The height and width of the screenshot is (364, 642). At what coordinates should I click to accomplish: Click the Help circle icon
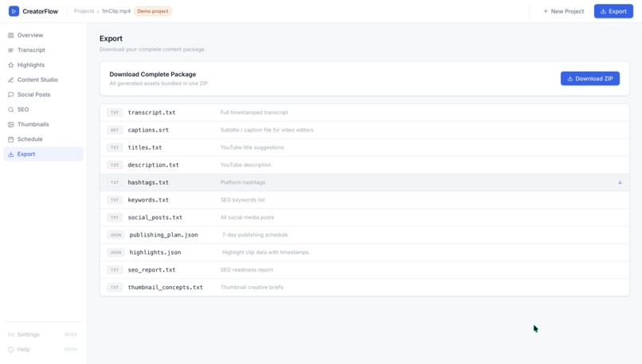(x=10, y=349)
